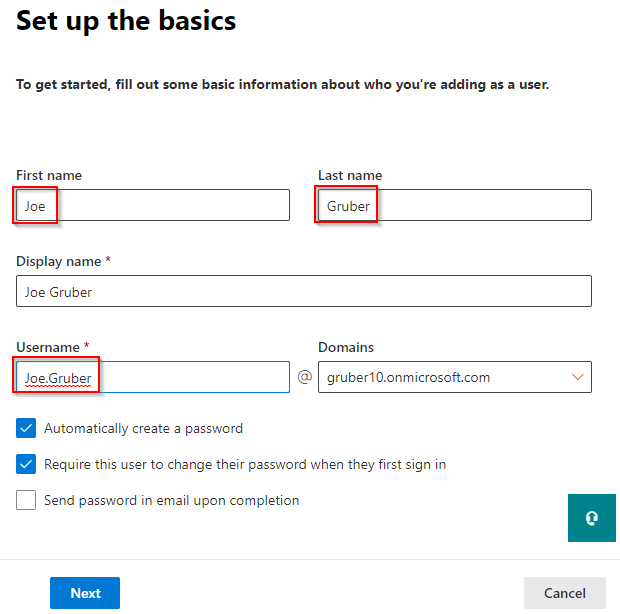Click the teal help headset icon
Screen dimensions: 620x614
pyautogui.click(x=592, y=518)
